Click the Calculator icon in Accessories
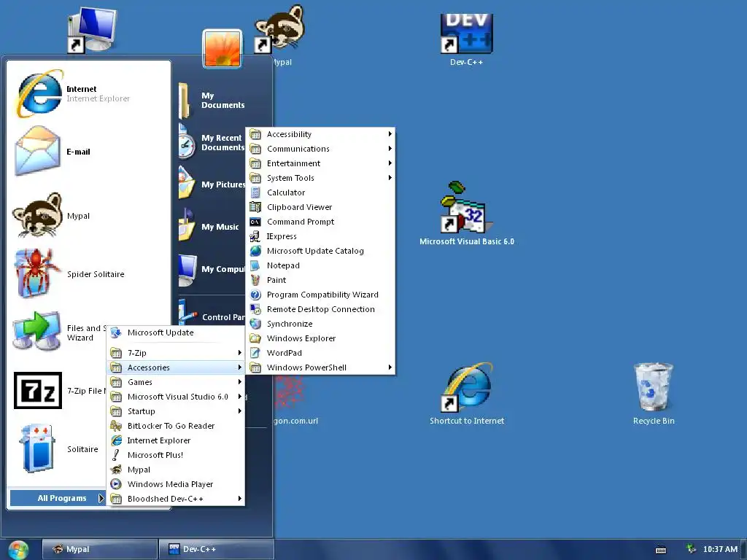This screenshot has height=560, width=747. [x=255, y=192]
